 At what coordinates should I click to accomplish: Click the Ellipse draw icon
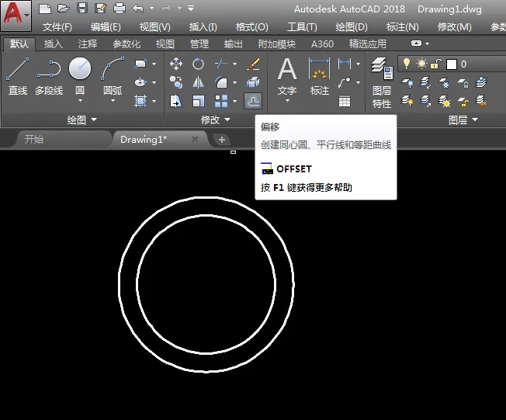[140, 82]
